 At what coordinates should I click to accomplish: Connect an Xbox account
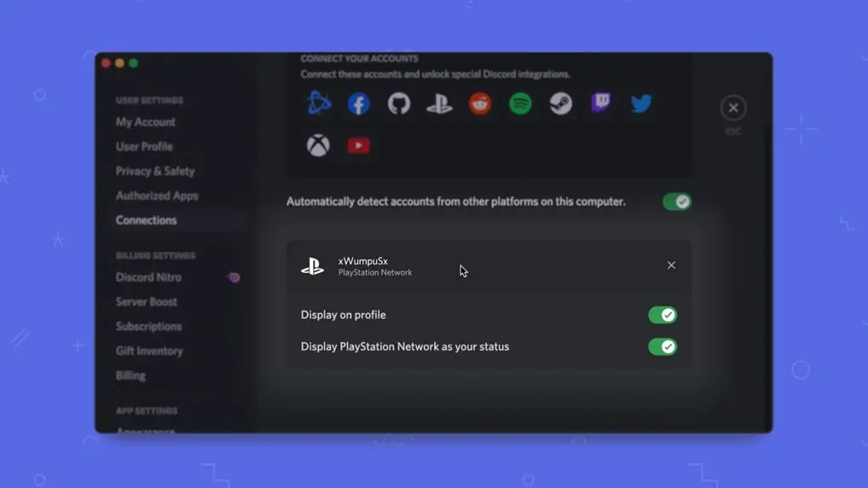tap(318, 145)
